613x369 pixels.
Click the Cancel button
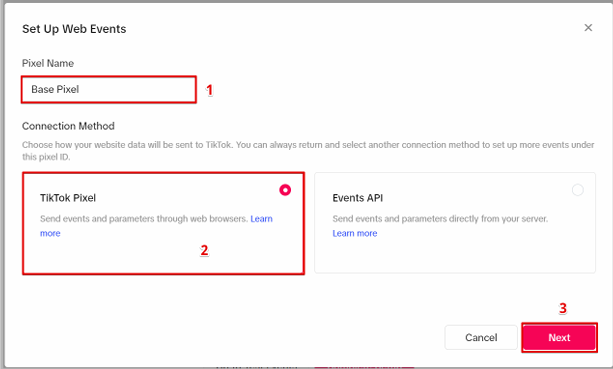click(481, 337)
